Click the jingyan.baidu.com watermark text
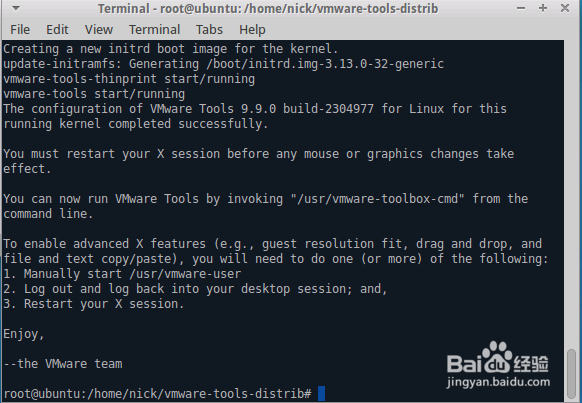This screenshot has width=582, height=403. coord(498,382)
